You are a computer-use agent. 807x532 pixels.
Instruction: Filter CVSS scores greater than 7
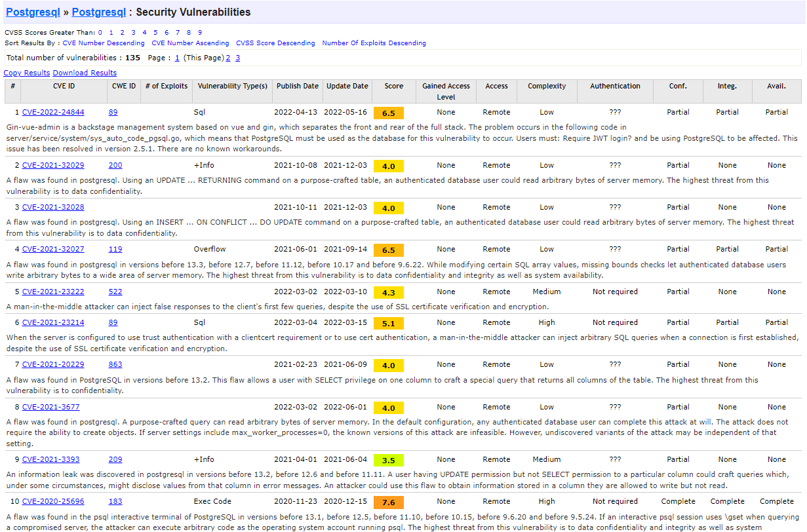point(178,32)
